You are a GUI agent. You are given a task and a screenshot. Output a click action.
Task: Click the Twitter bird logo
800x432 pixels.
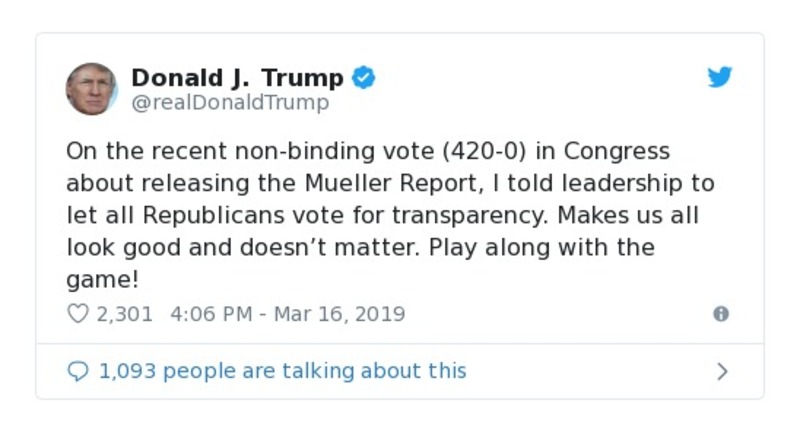(720, 78)
